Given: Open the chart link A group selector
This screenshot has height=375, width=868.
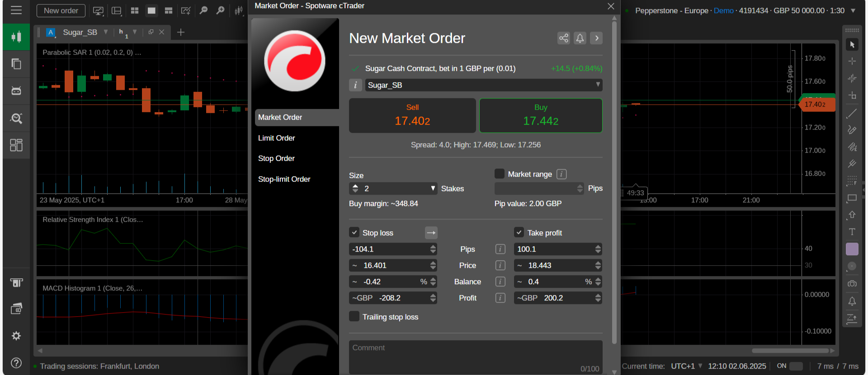Looking at the screenshot, I should pyautogui.click(x=51, y=32).
